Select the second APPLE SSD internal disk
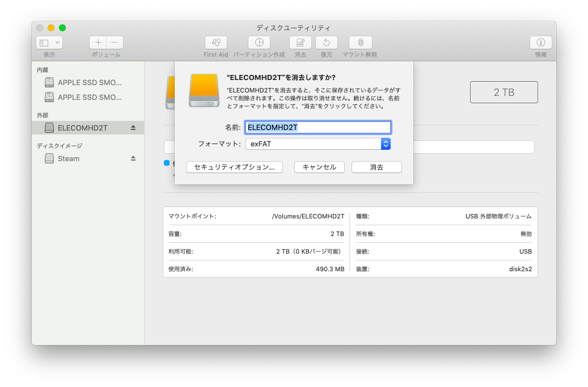 [x=89, y=97]
